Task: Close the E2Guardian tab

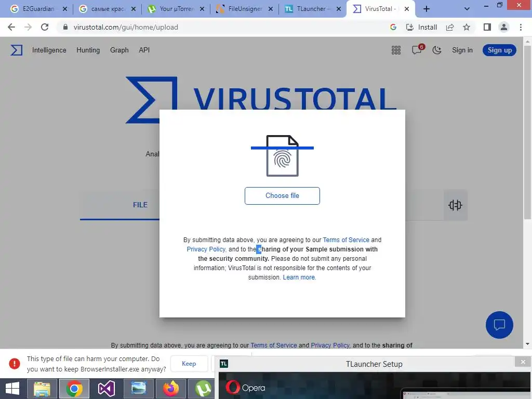Action: pyautogui.click(x=65, y=9)
